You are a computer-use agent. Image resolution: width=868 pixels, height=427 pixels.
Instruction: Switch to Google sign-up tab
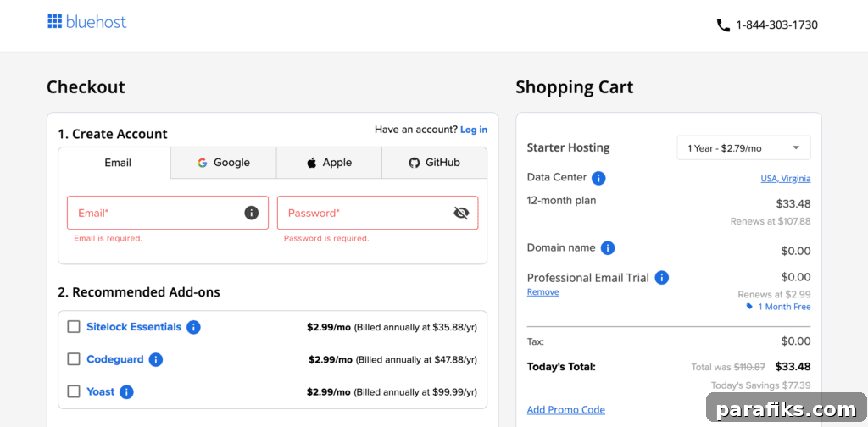[x=224, y=163]
